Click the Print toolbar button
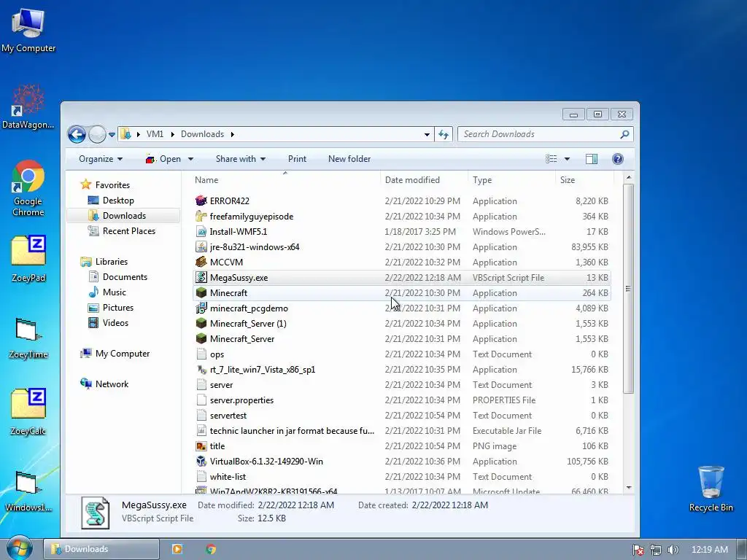 coord(298,159)
